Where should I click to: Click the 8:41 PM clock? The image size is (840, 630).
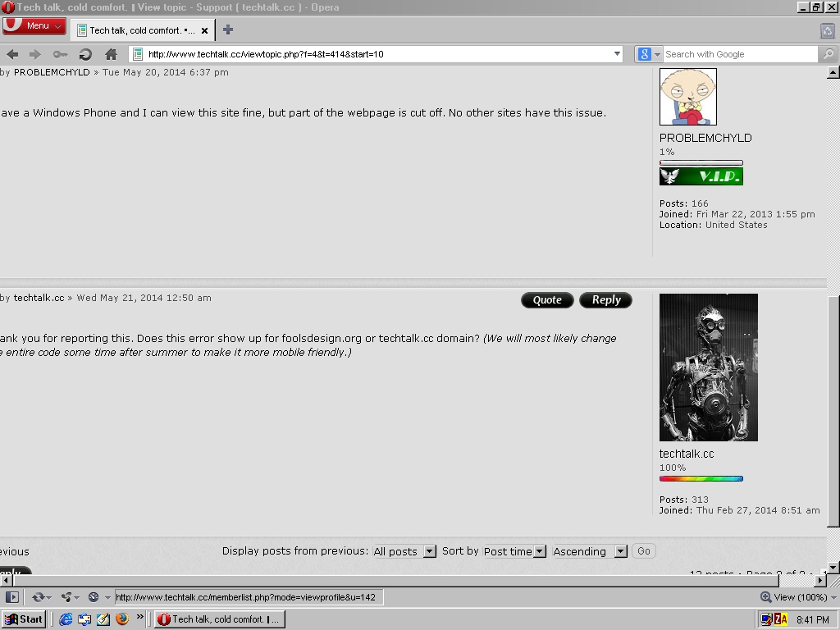click(x=813, y=620)
